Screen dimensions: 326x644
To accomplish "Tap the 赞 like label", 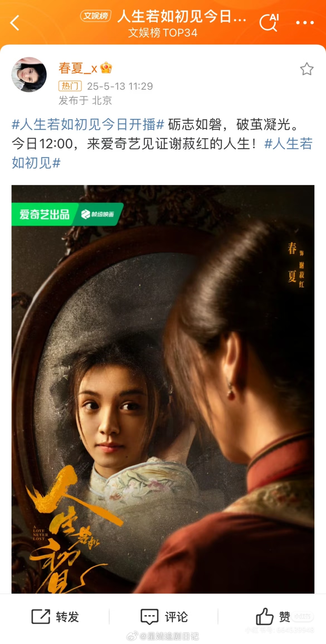I will [285, 617].
